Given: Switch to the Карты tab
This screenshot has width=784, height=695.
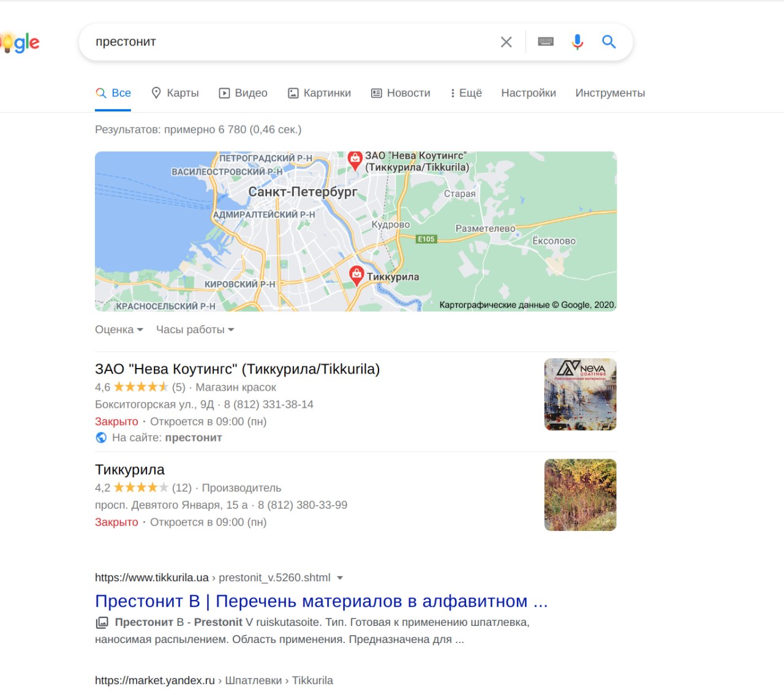Looking at the screenshot, I should [x=175, y=93].
